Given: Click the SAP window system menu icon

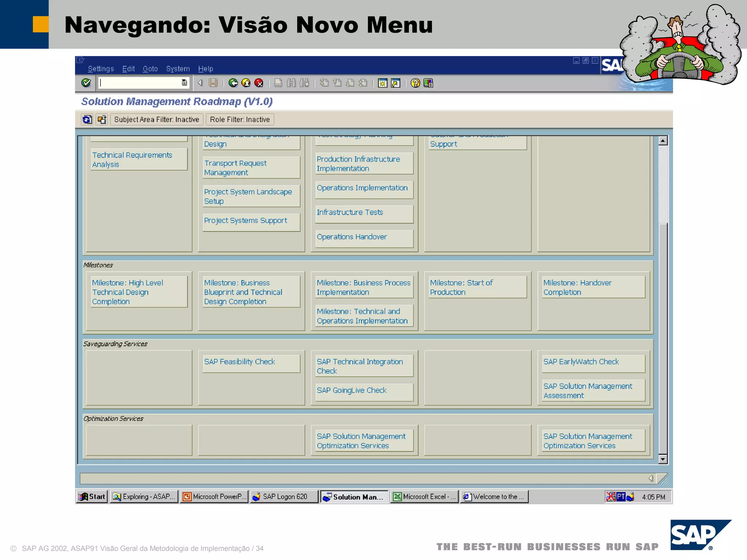Looking at the screenshot, I should (x=81, y=60).
